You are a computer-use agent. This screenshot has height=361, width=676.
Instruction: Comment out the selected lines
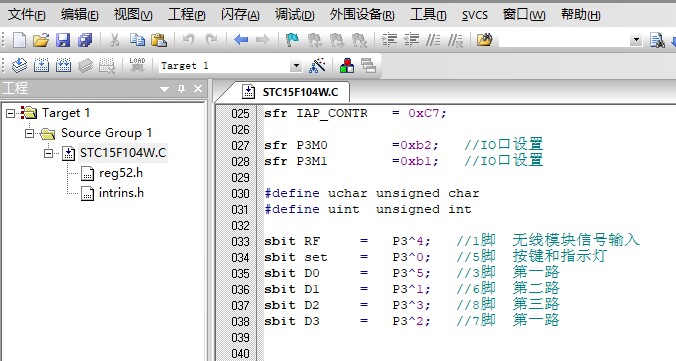coord(433,40)
